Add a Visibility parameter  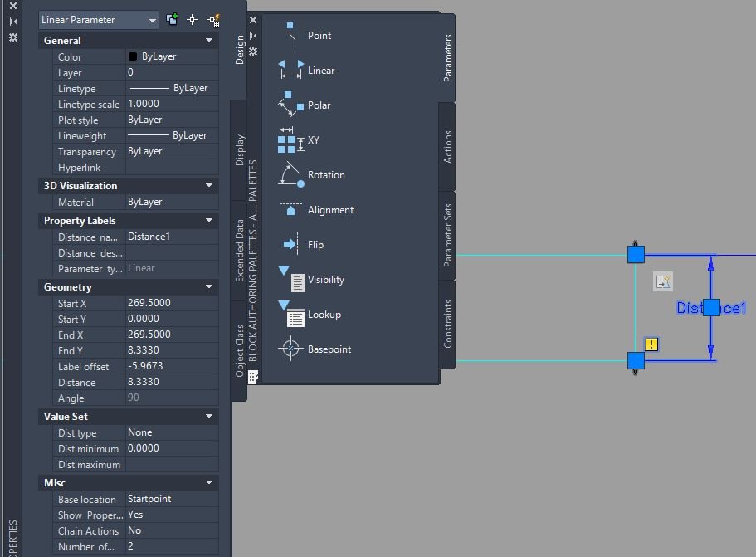311,279
